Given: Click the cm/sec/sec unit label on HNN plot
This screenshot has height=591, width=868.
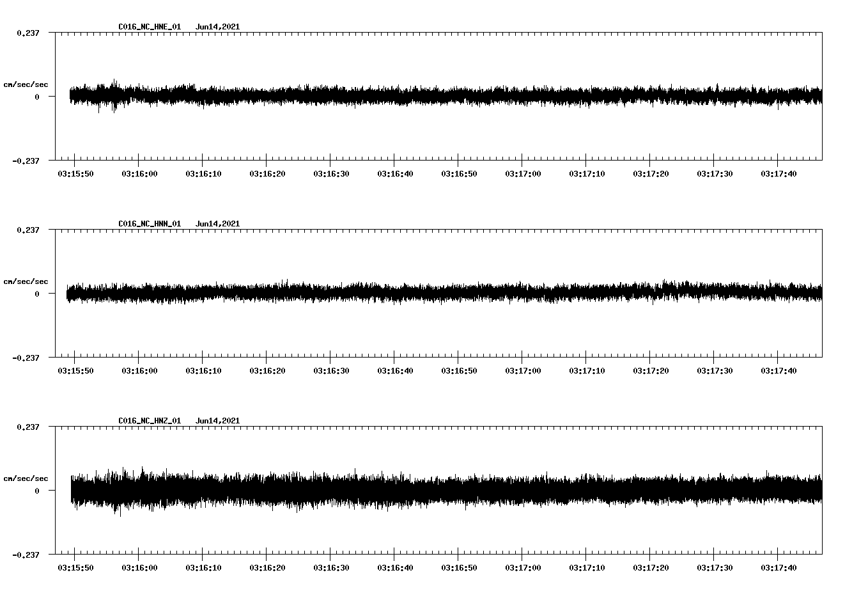Looking at the screenshot, I should pyautogui.click(x=26, y=281).
